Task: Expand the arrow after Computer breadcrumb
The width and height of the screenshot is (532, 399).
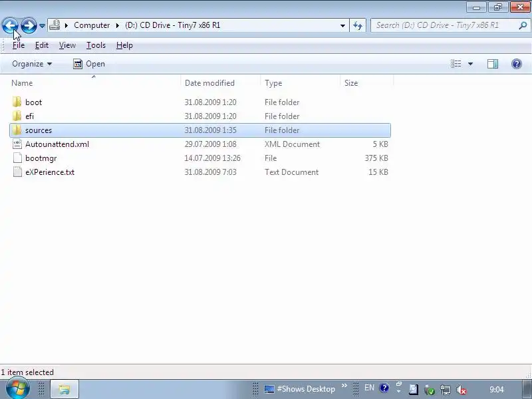Action: 118,25
